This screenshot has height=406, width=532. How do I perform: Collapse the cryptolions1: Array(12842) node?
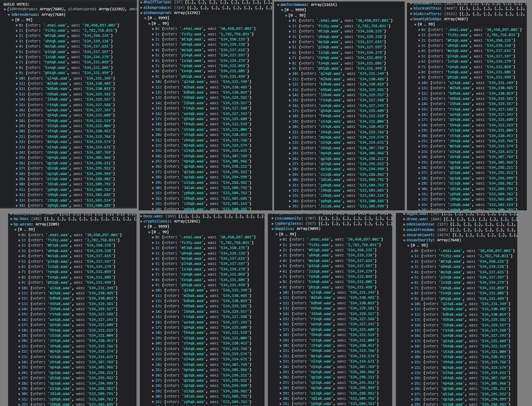[x=141, y=221]
